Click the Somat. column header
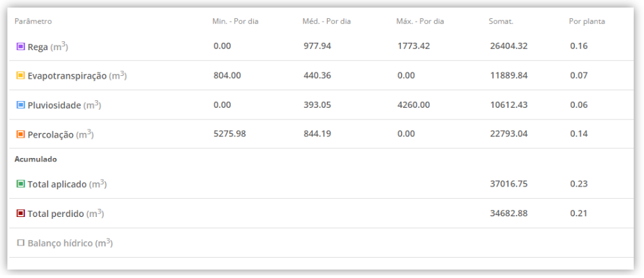644x278 pixels. tap(500, 22)
